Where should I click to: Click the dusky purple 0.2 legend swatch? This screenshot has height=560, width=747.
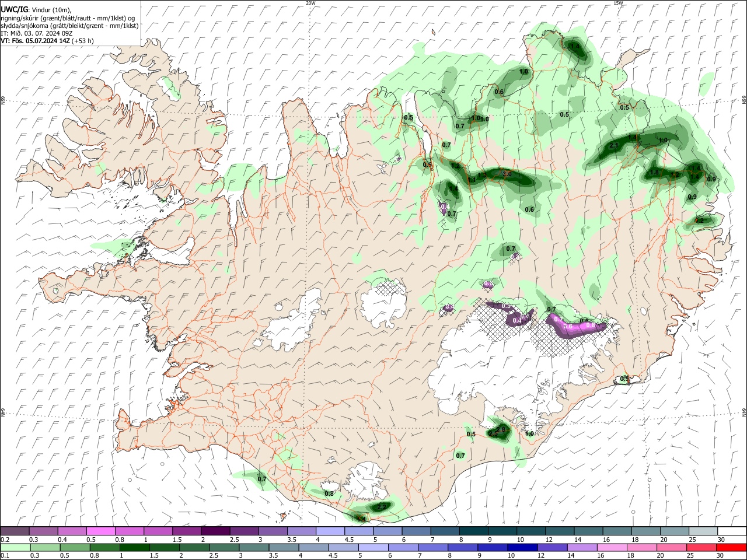(x=15, y=531)
